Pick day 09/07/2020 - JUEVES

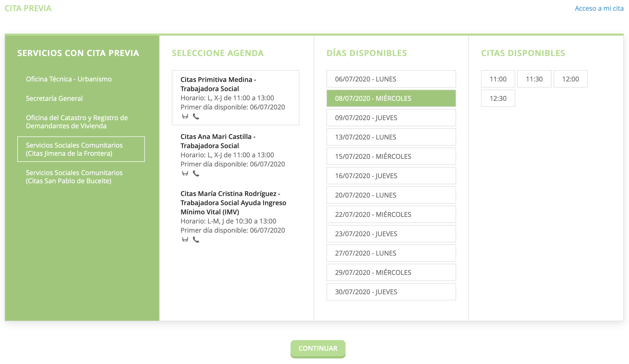[x=391, y=118]
